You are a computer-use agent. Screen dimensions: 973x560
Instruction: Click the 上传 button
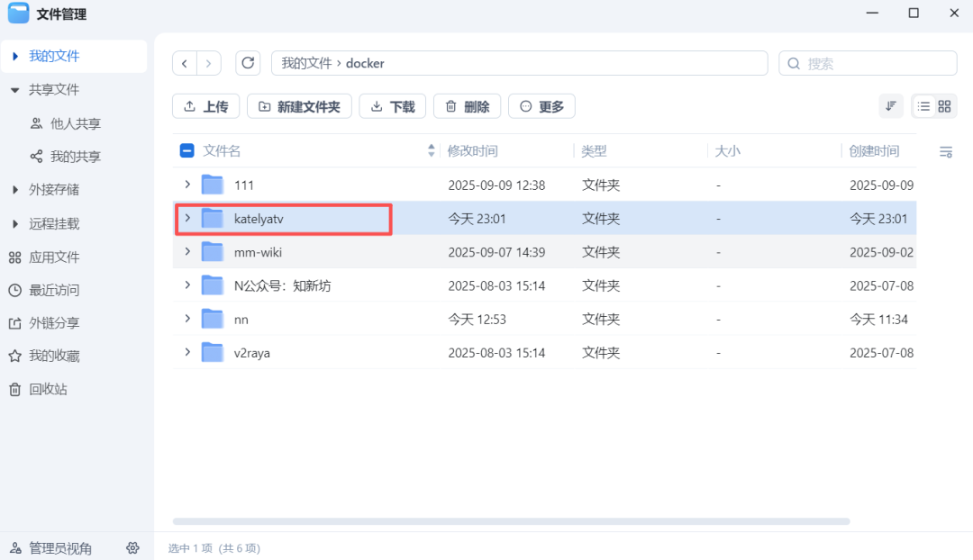[x=205, y=106]
